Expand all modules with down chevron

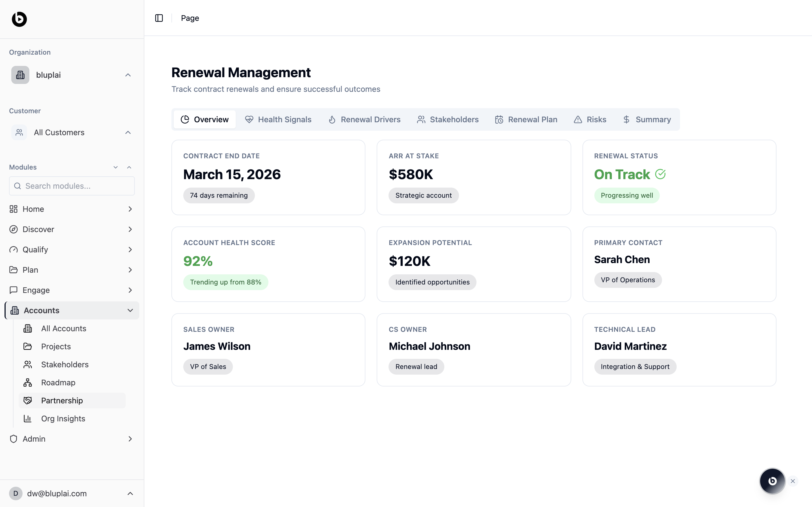tap(115, 167)
